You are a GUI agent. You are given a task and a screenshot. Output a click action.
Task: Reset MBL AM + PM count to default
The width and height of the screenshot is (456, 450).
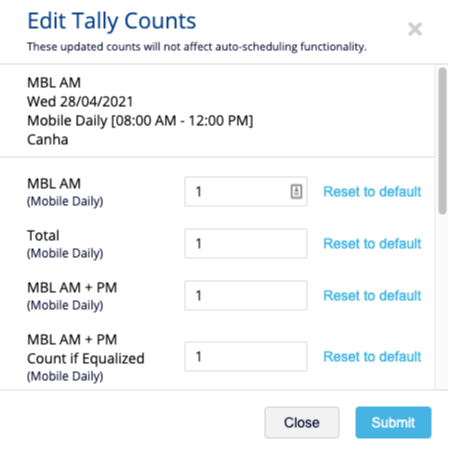[372, 296]
